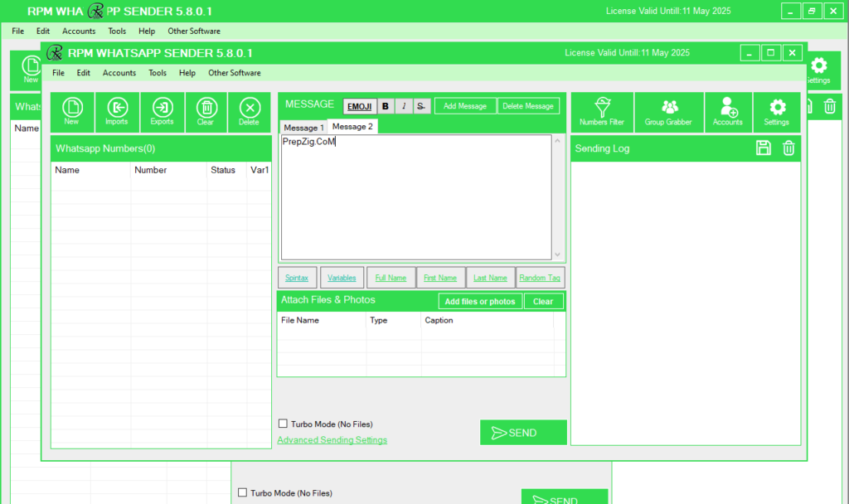849x504 pixels.
Task: Insert Spintax into the message
Action: [x=297, y=278]
